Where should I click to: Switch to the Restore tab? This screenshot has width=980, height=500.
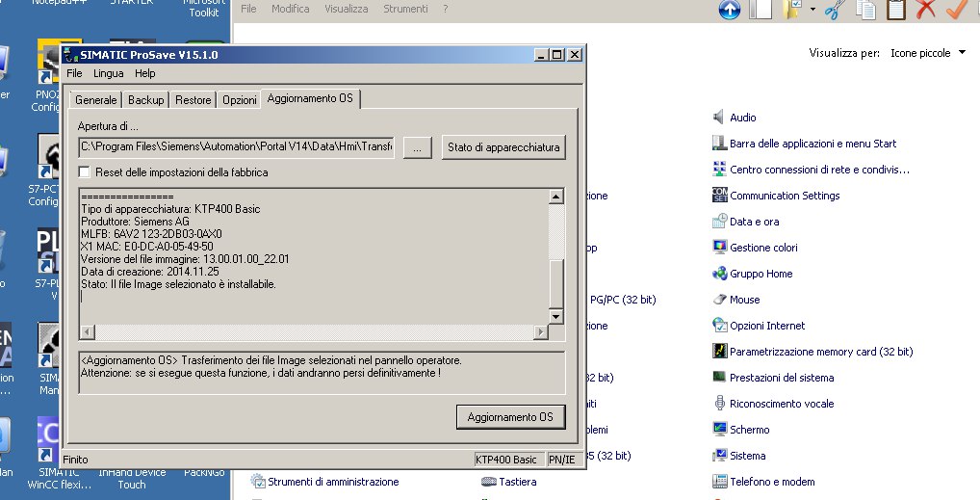point(193,99)
